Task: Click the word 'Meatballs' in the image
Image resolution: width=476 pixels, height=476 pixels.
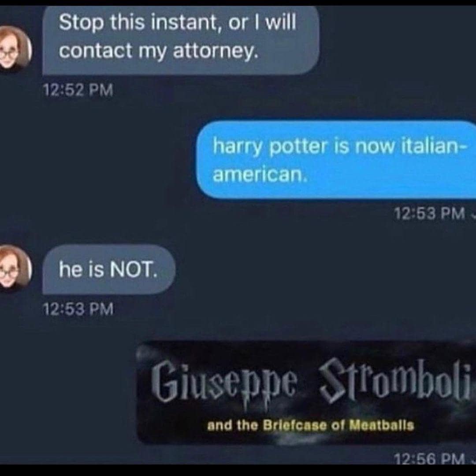Action: (x=382, y=425)
